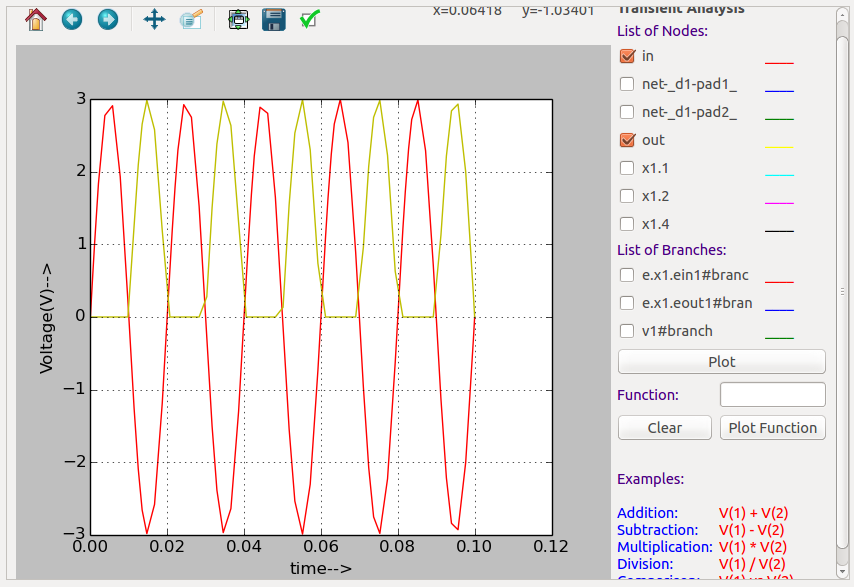854x587 pixels.
Task: Enable the x1.2 node checkbox
Action: tap(627, 196)
